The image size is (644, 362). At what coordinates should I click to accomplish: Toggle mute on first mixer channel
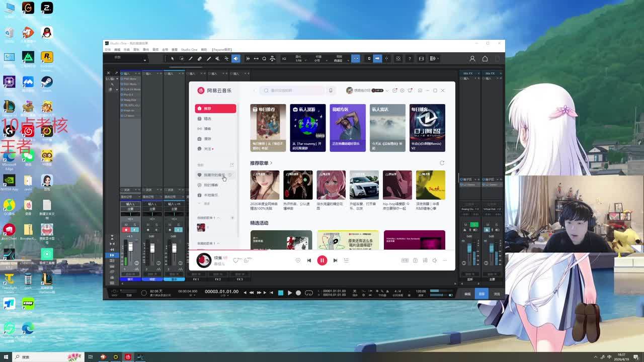pyautogui.click(x=126, y=225)
